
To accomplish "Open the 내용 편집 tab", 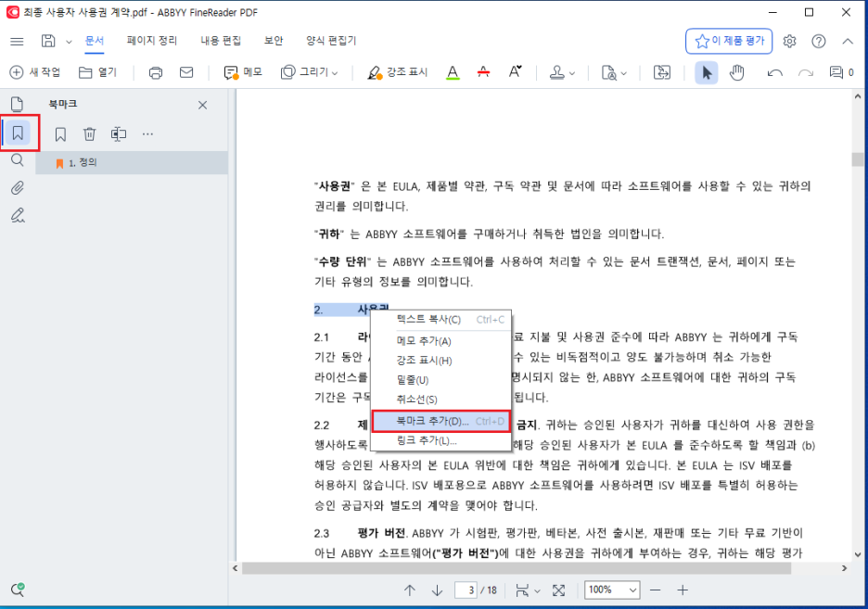I will click(221, 41).
